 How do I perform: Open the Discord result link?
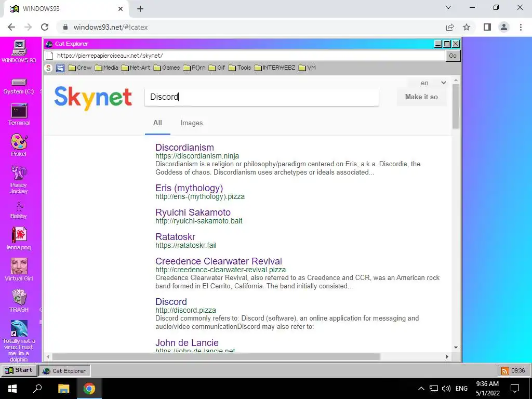[171, 302]
